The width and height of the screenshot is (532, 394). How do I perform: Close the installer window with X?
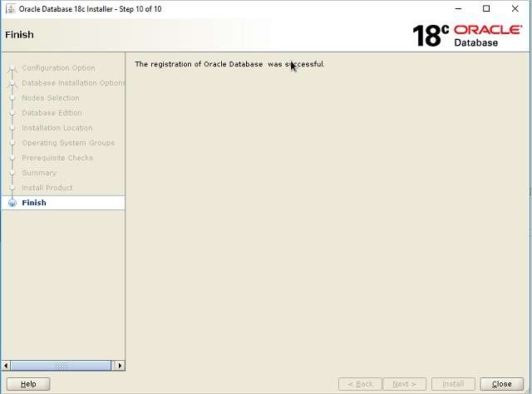point(515,9)
